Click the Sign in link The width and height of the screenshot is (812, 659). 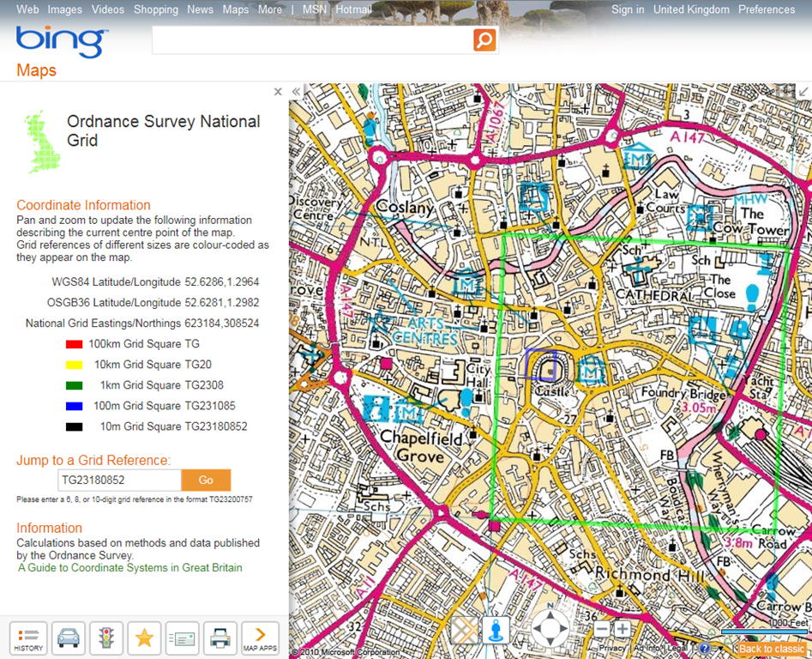[x=628, y=9]
